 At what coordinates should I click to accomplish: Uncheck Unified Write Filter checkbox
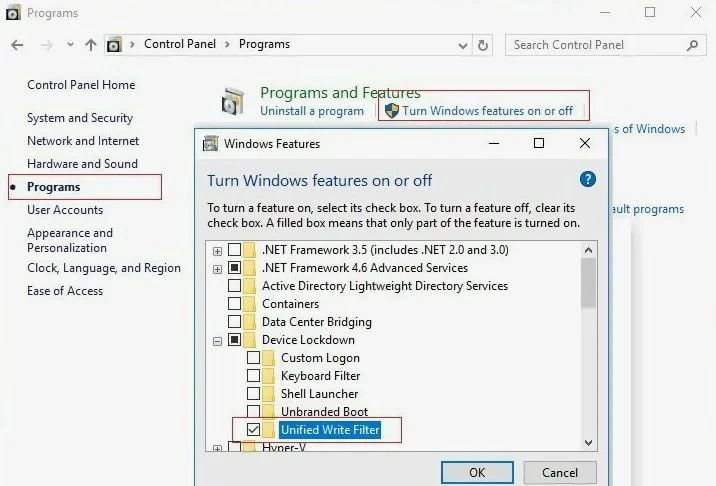253,429
